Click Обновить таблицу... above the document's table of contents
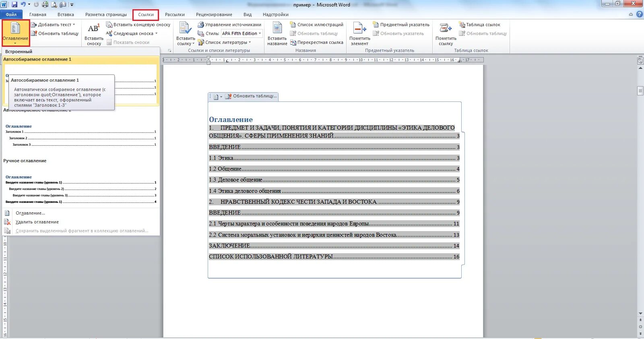This screenshot has width=644, height=339. pos(251,96)
